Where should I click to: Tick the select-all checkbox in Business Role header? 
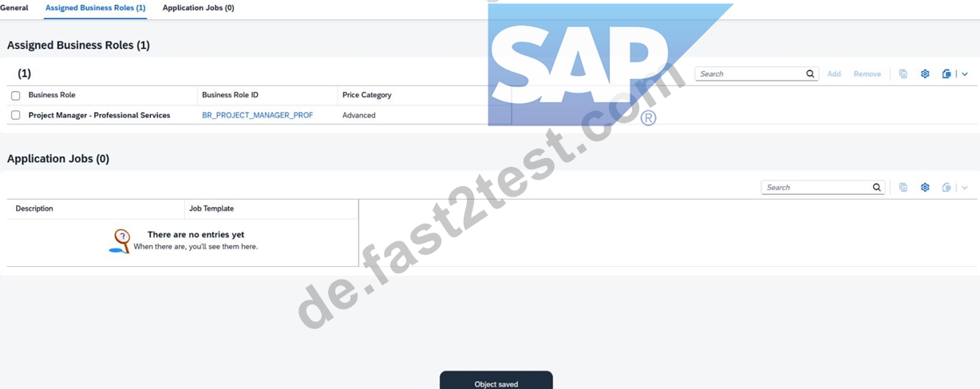point(16,95)
